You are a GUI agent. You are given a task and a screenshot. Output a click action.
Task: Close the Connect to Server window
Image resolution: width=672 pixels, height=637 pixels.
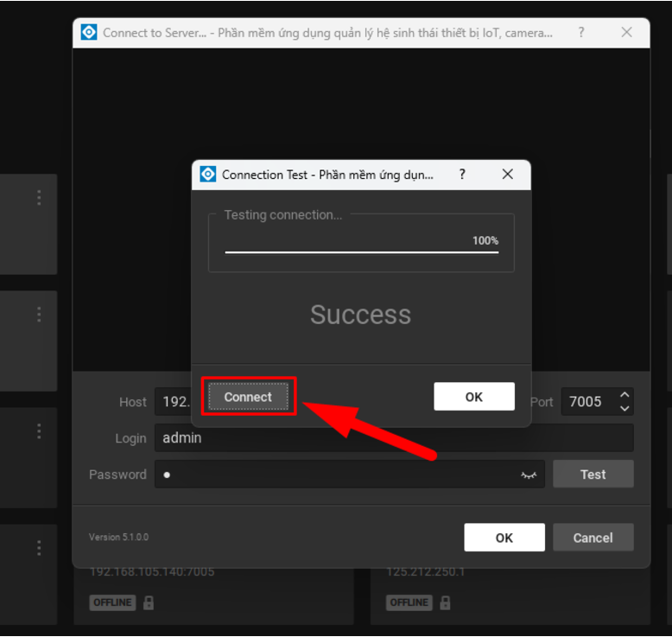626,33
